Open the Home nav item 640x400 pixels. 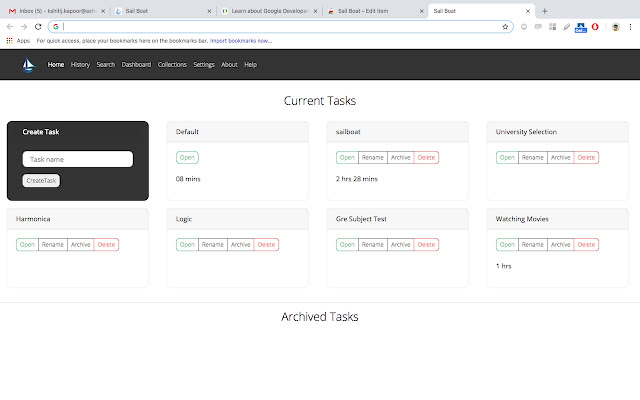click(56, 64)
